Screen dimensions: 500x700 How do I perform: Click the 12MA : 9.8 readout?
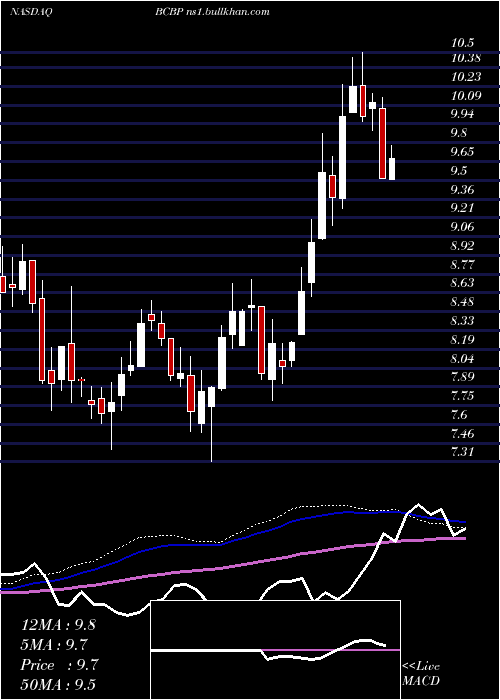(x=58, y=625)
